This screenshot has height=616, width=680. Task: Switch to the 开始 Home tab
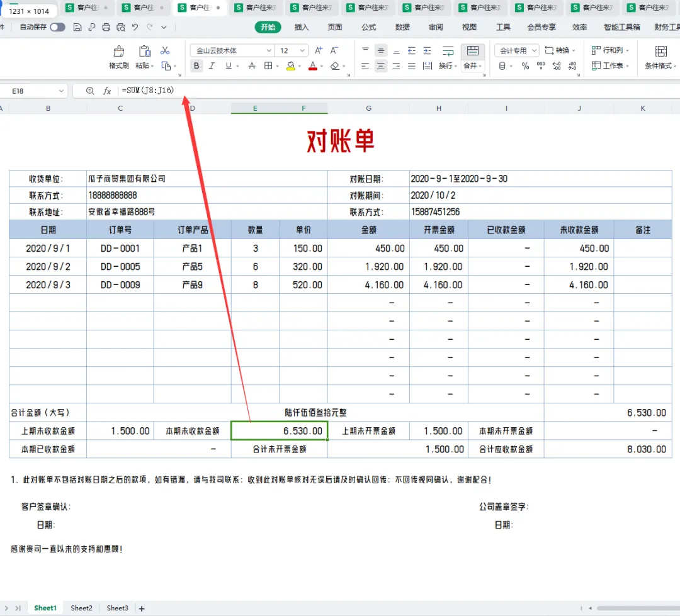(268, 27)
